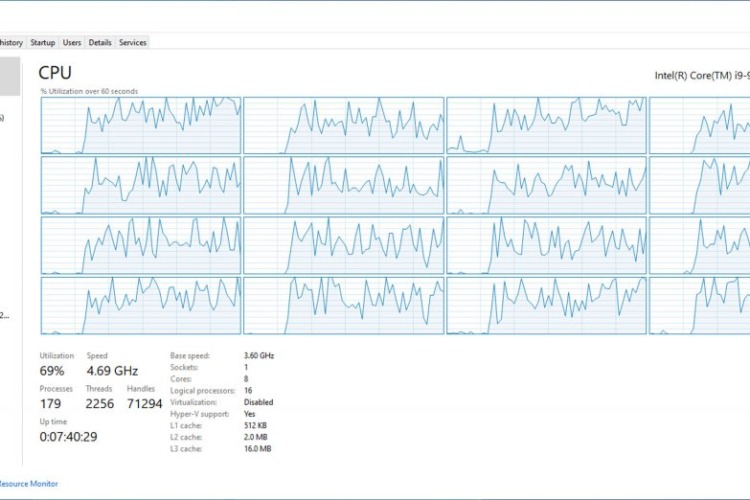The height and width of the screenshot is (500, 750).
Task: Click the 2256 threads count
Action: pyautogui.click(x=99, y=404)
